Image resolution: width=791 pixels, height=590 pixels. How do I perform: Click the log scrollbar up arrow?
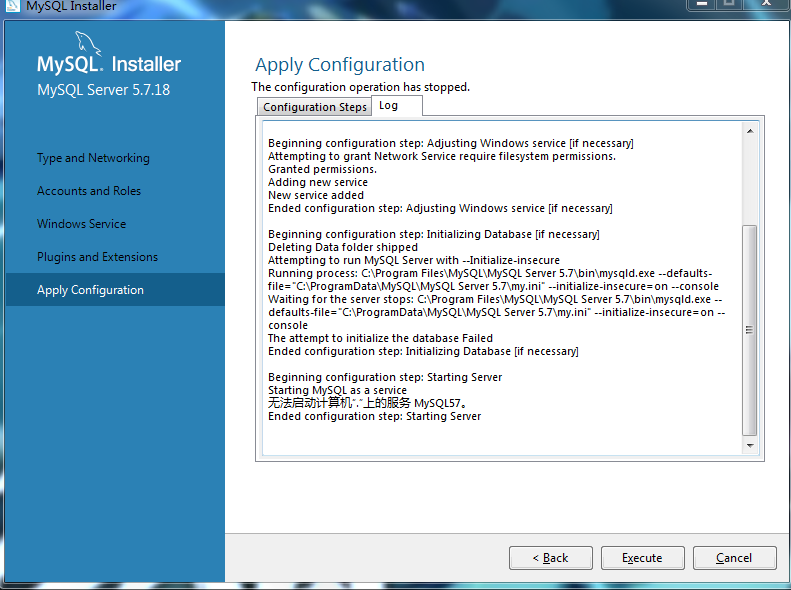click(x=750, y=131)
